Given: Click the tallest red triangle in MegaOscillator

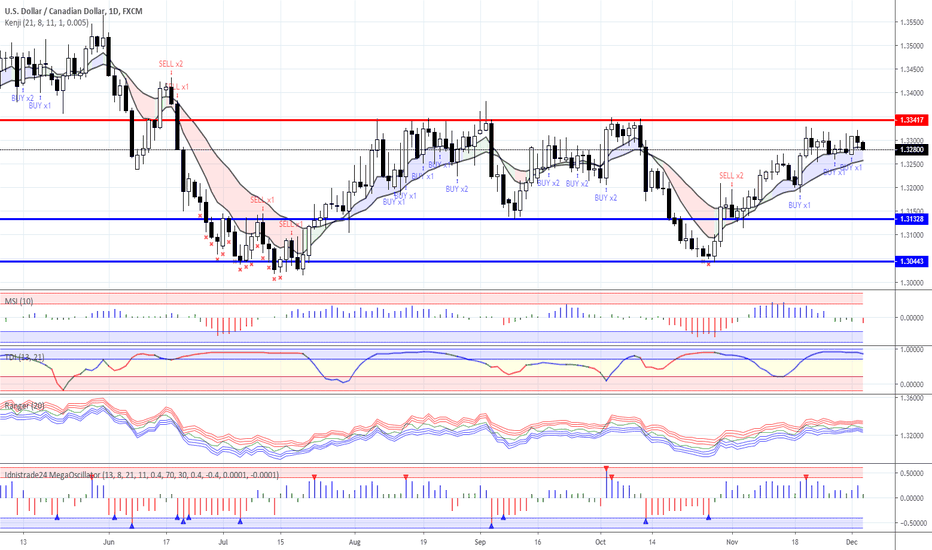Looking at the screenshot, I should tap(606, 468).
